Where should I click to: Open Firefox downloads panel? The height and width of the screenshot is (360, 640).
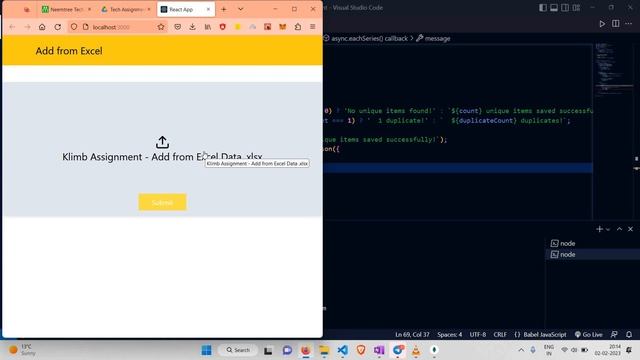192,27
